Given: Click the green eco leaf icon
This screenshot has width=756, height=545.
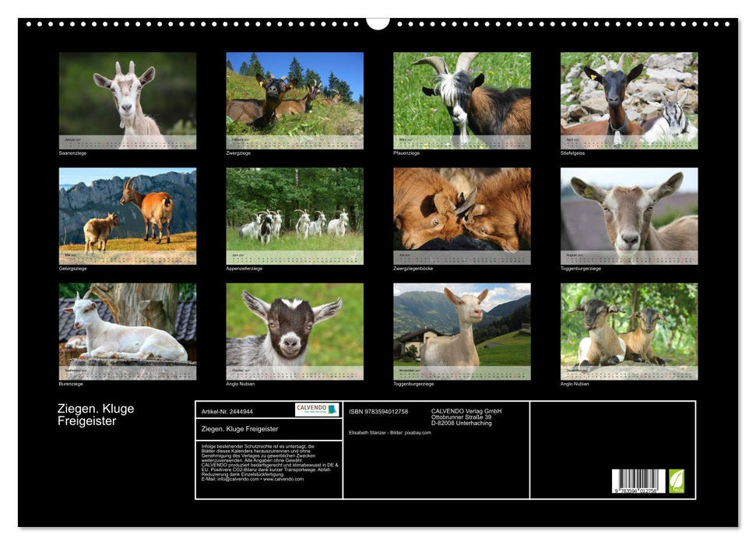Looking at the screenshot, I should (676, 481).
